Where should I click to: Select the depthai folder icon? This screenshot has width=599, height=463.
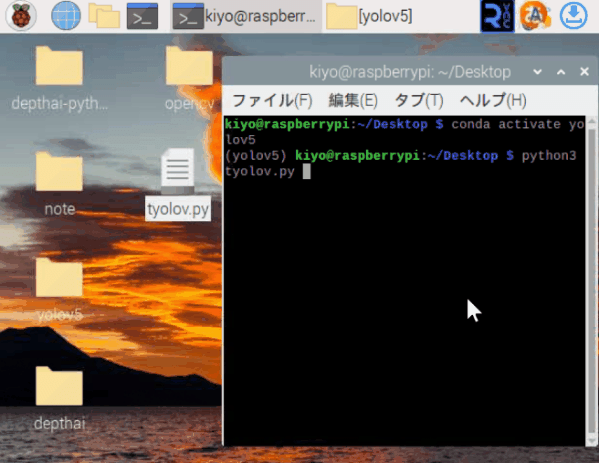coord(59,398)
